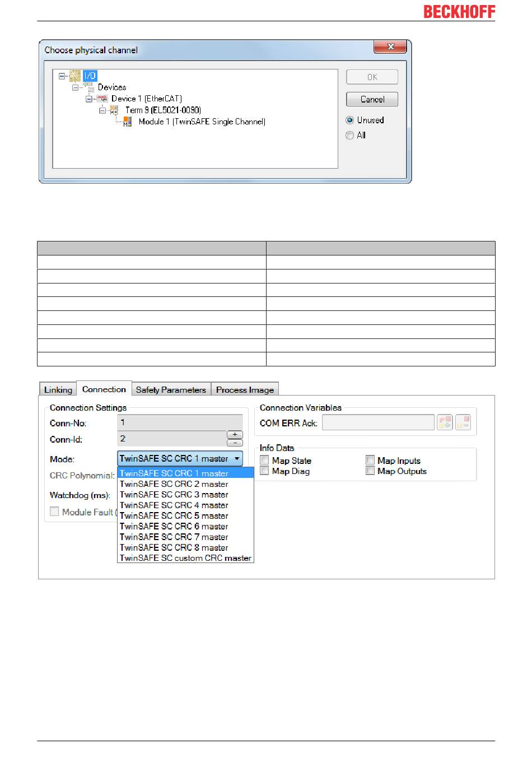Select Module 1 (TwinSAFE Single Channel) item

point(202,122)
